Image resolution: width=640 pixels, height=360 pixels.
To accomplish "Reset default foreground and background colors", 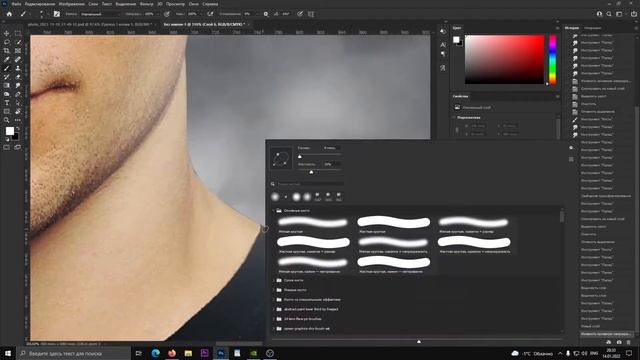I will coord(7,139).
